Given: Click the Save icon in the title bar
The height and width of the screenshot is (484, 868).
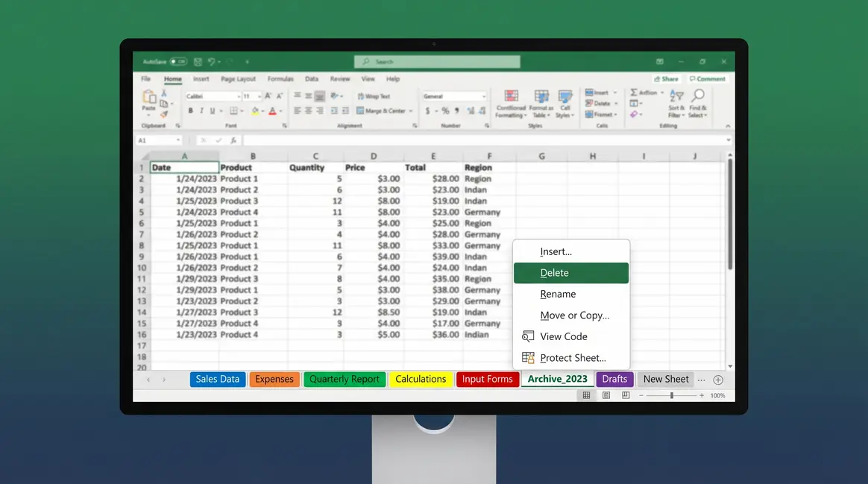Looking at the screenshot, I should click(x=198, y=61).
